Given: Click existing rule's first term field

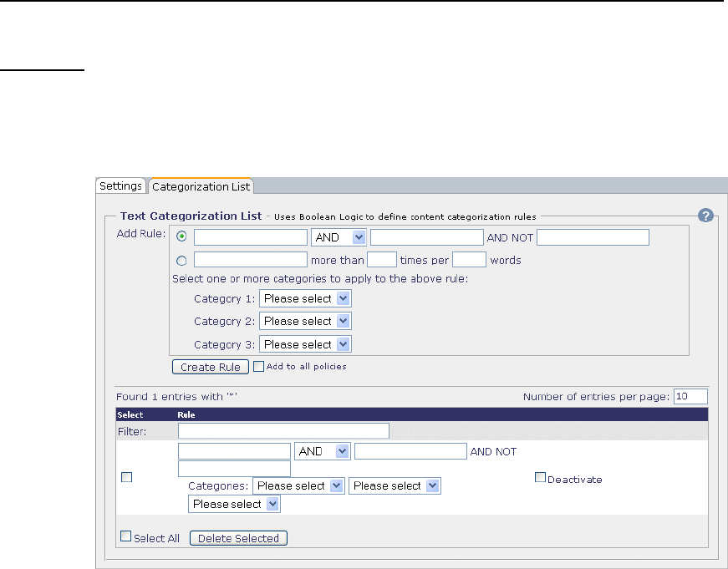Looking at the screenshot, I should coord(235,451).
